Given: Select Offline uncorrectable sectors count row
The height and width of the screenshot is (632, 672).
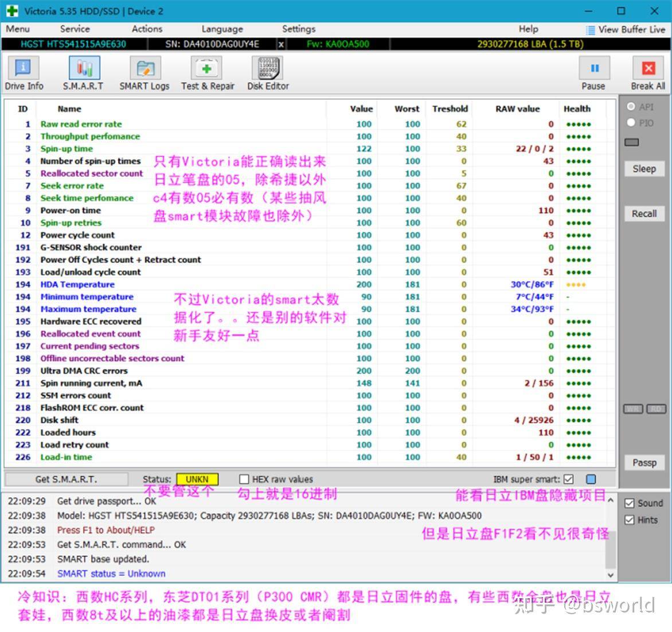Looking at the screenshot, I should (310, 358).
